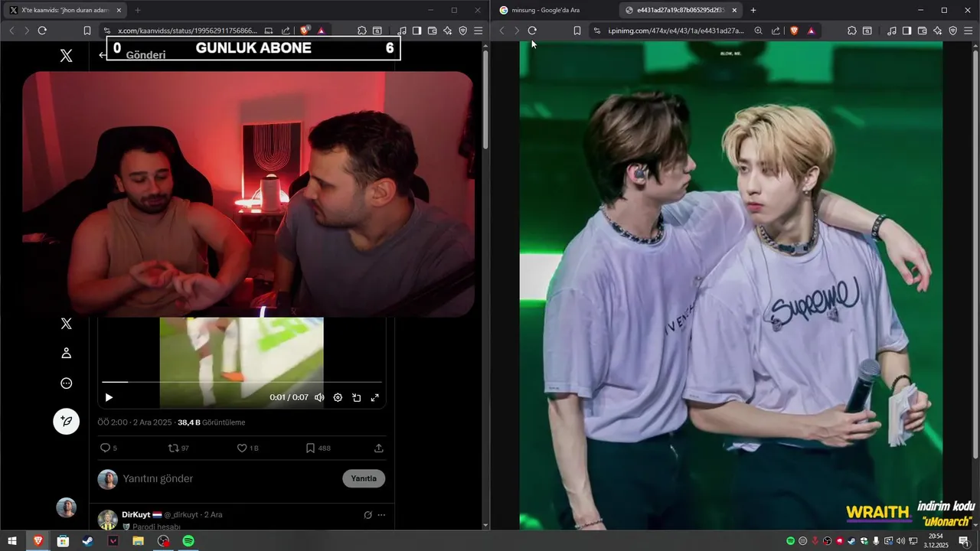Image resolution: width=980 pixels, height=551 pixels.
Task: Toggle the sidebar panel in right browser
Action: (x=906, y=31)
